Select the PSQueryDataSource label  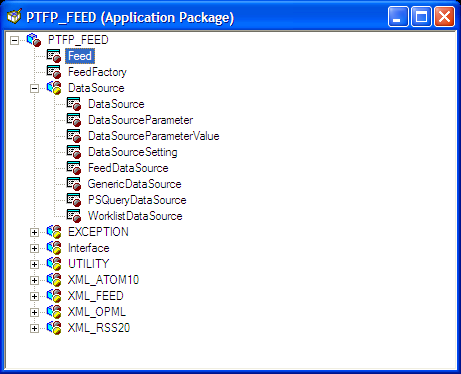(137, 200)
